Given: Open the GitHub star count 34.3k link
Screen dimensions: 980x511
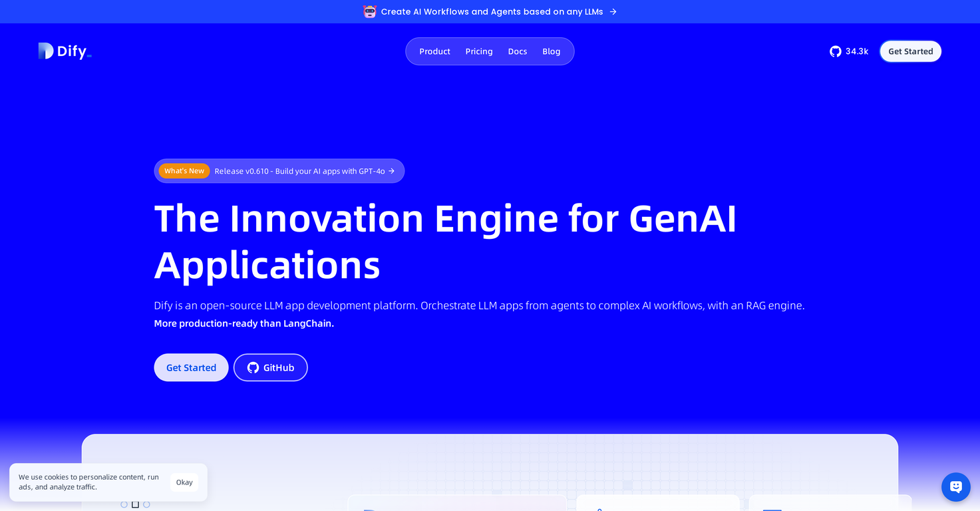Looking at the screenshot, I should pyautogui.click(x=849, y=51).
